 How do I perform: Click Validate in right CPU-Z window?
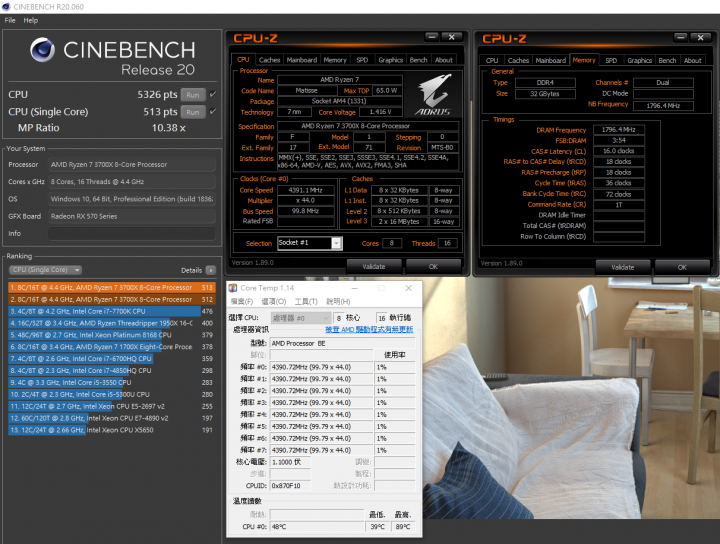[x=623, y=267]
